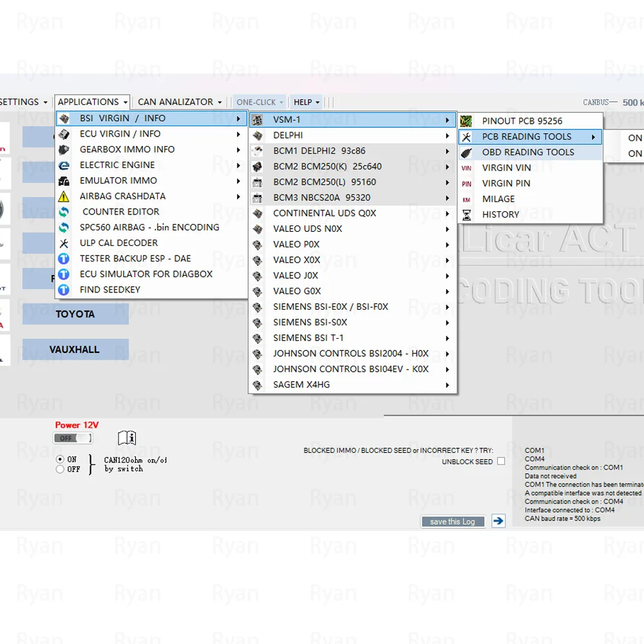This screenshot has width=644, height=644.
Task: Toggle the Power 12V OFF switch
Action: tap(73, 438)
